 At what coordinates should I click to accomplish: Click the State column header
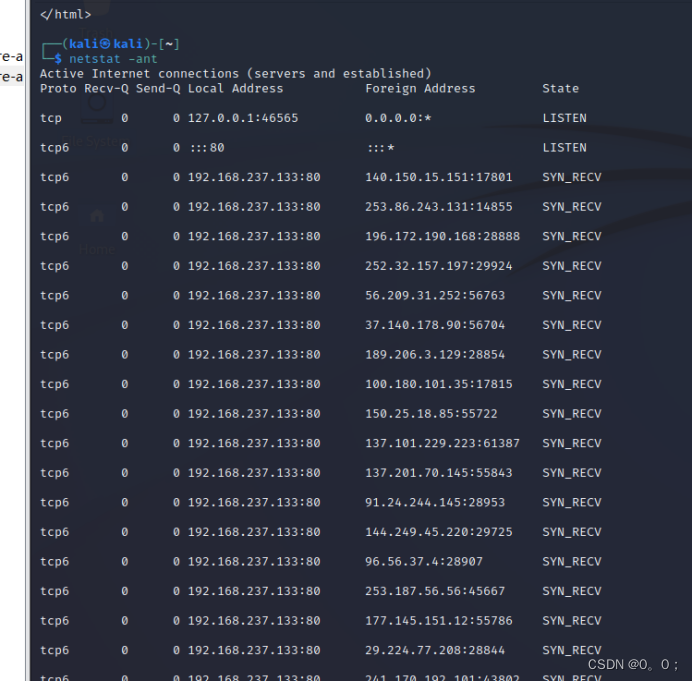(x=560, y=88)
